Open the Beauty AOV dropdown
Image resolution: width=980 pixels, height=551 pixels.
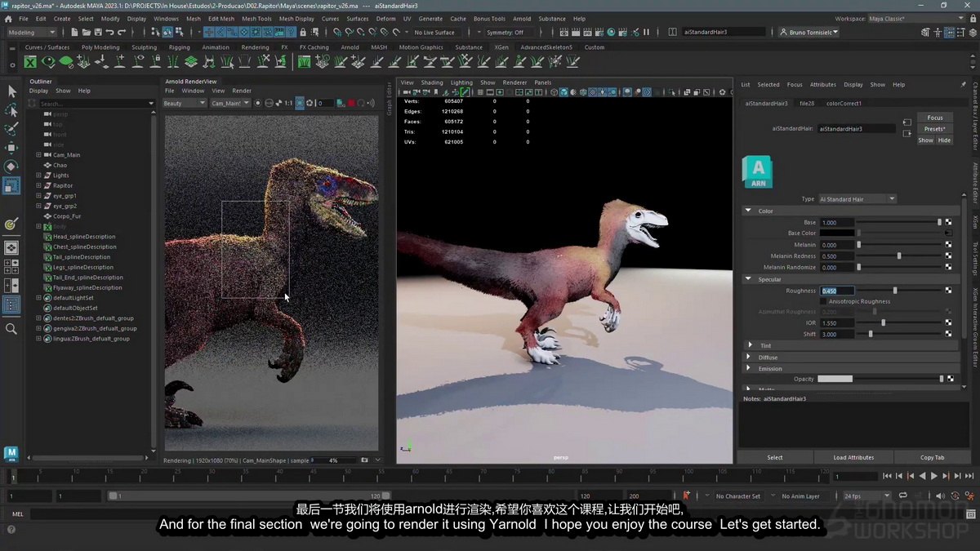coord(184,104)
